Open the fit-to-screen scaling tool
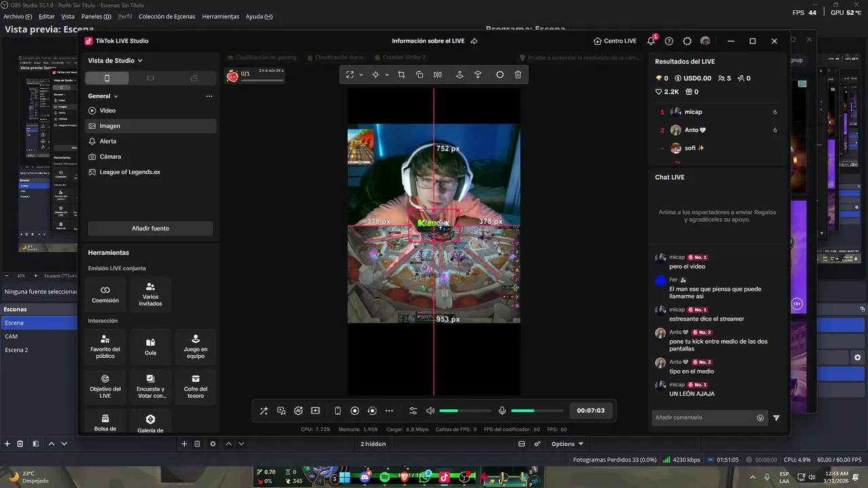 [350, 75]
